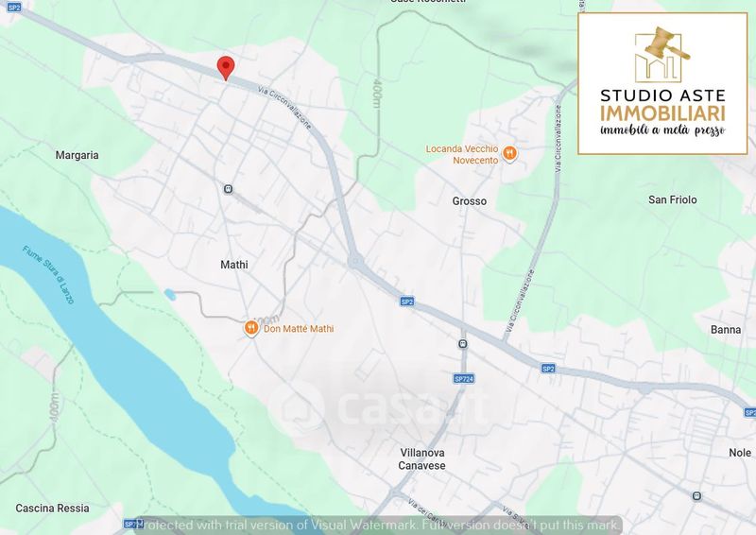Click the Don Matté Mathi label
The image size is (756, 535).
pos(299,329)
